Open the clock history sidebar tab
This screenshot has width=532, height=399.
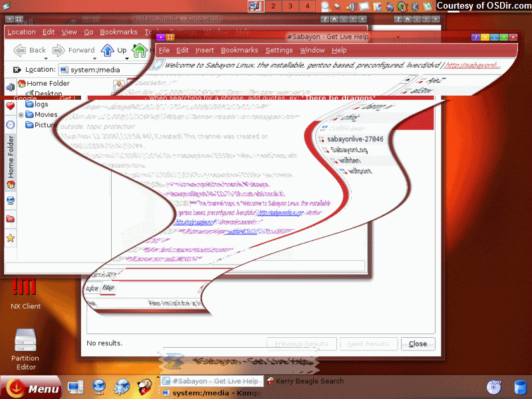10,125
